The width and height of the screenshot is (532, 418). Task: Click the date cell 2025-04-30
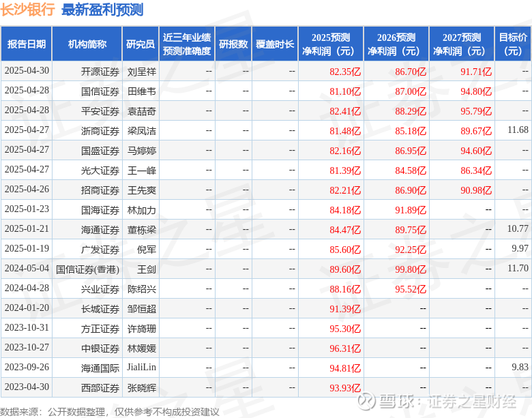click(x=27, y=71)
